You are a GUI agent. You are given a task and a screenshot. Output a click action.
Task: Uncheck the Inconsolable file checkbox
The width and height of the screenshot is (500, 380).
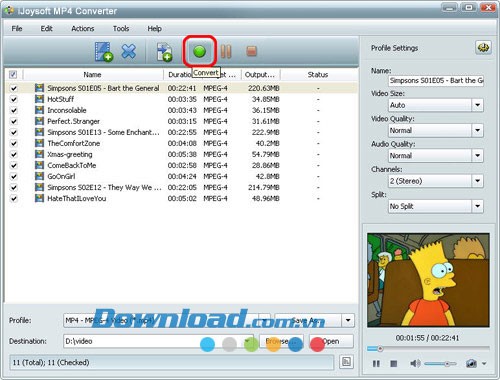click(14, 110)
